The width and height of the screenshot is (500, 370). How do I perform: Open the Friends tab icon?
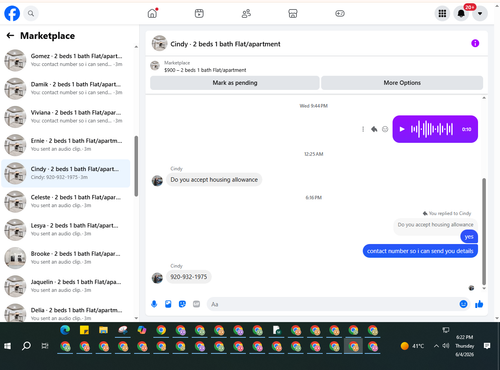246,13
